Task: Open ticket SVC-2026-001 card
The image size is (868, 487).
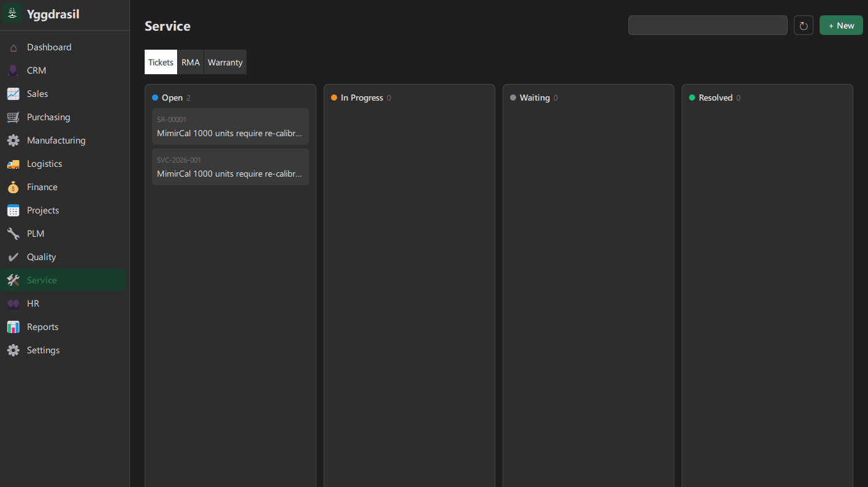Action: 230,167
